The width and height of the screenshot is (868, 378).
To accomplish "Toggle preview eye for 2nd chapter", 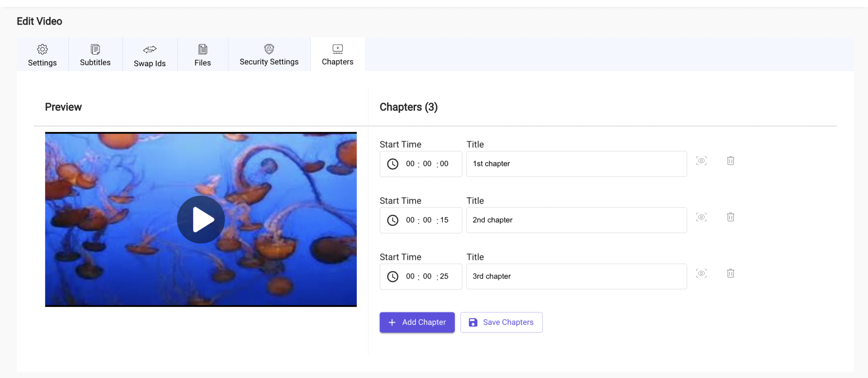I will (701, 217).
